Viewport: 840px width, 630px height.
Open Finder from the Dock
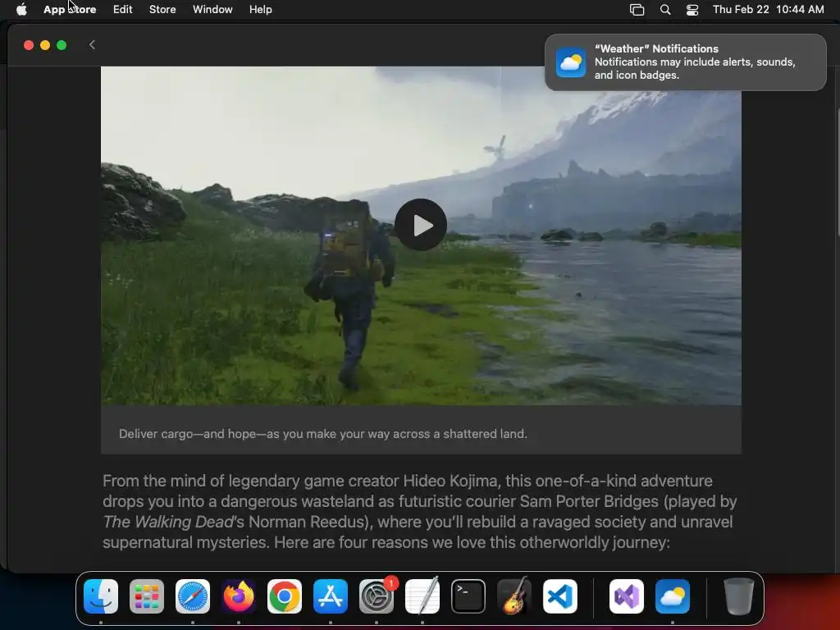coord(101,596)
